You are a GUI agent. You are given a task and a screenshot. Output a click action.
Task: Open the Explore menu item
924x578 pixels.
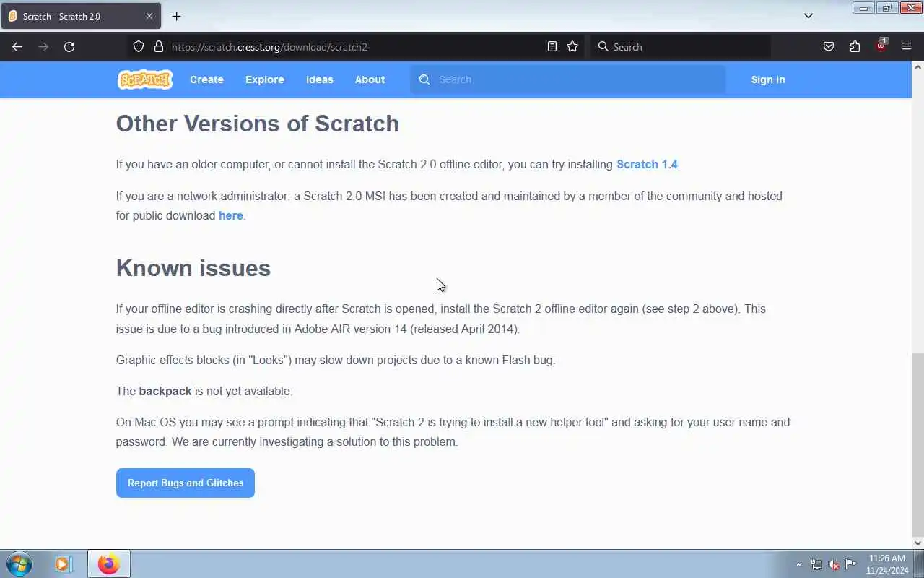click(265, 79)
